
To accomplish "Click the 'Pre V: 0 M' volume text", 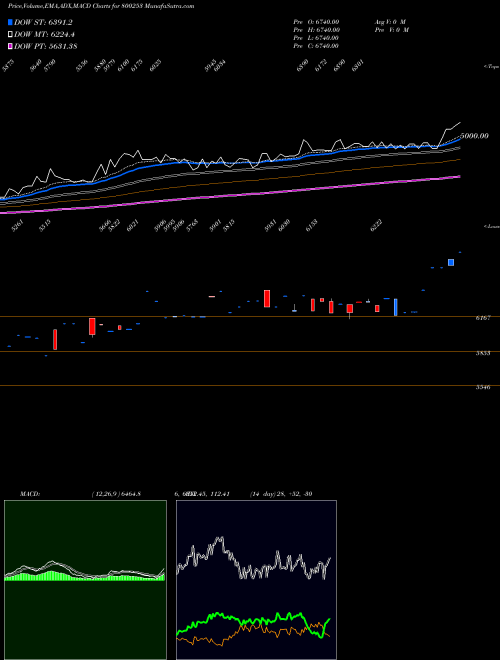I will [x=391, y=30].
